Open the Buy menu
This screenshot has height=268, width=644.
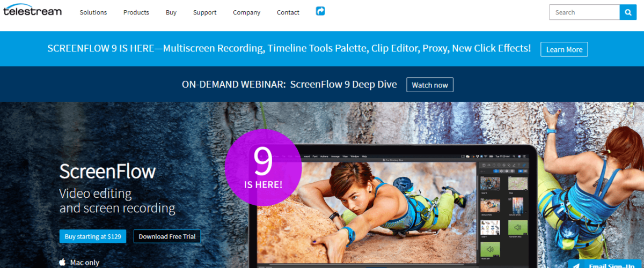click(x=171, y=12)
